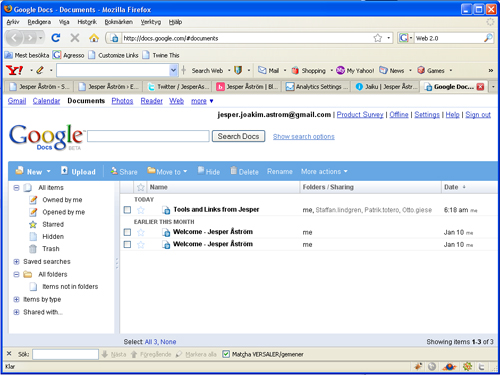Switch to the Analytics Settings tab
Viewport: 500px width, 375px height.
coord(317,87)
